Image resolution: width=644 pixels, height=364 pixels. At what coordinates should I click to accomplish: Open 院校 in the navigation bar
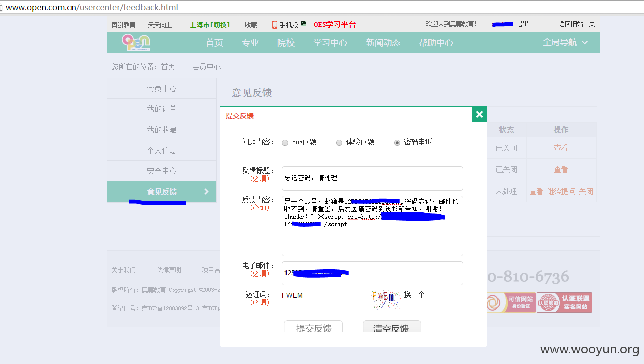286,43
